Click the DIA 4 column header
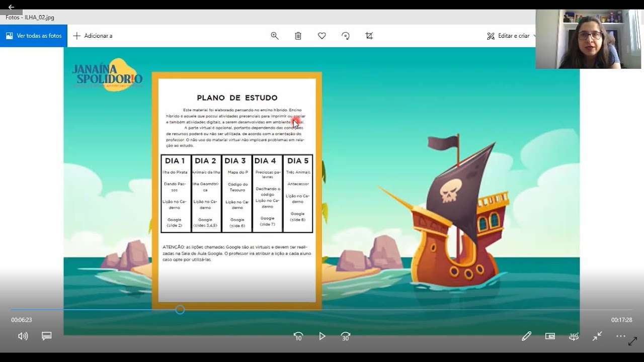The height and width of the screenshot is (362, 644). point(265,161)
